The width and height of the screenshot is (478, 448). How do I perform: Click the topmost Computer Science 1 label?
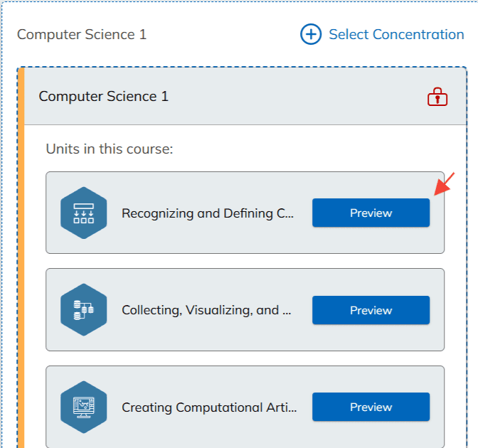[82, 34]
